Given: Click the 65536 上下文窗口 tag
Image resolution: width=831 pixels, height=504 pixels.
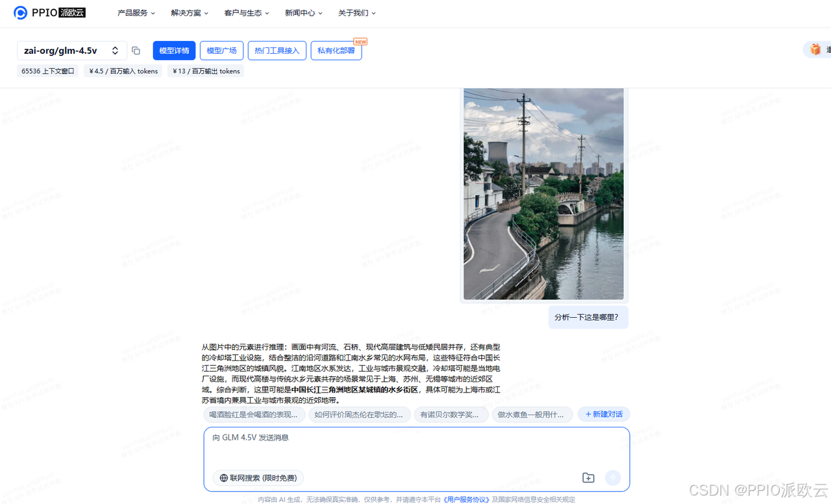Looking at the screenshot, I should (48, 71).
